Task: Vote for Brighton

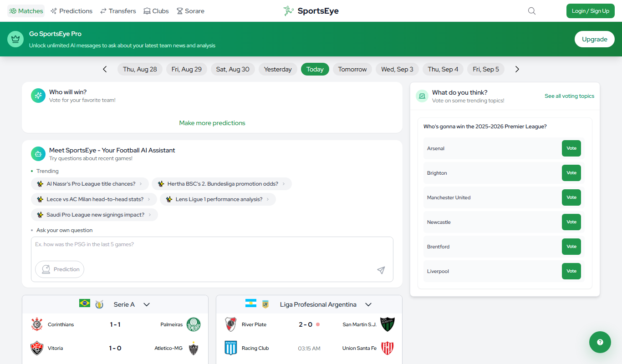Action: (x=571, y=173)
